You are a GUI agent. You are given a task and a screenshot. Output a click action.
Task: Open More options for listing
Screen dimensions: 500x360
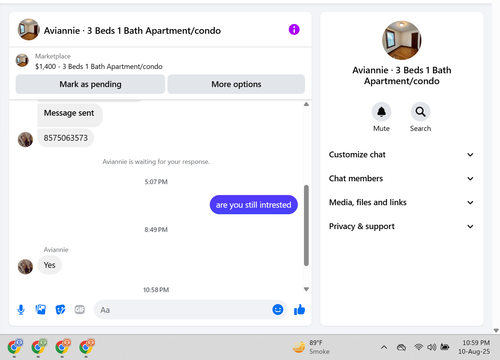point(236,84)
